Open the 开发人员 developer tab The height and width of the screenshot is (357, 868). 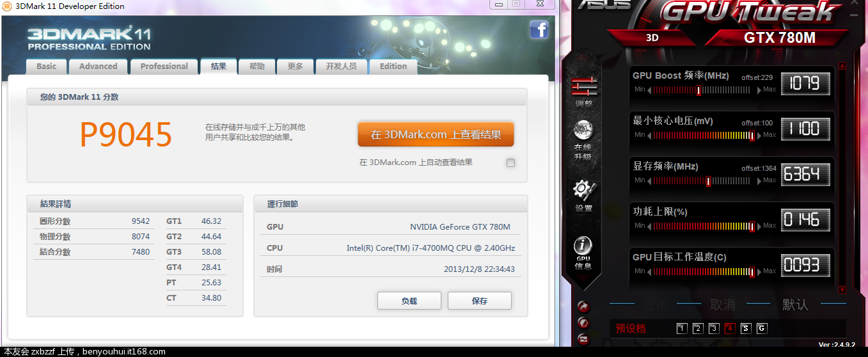(342, 67)
